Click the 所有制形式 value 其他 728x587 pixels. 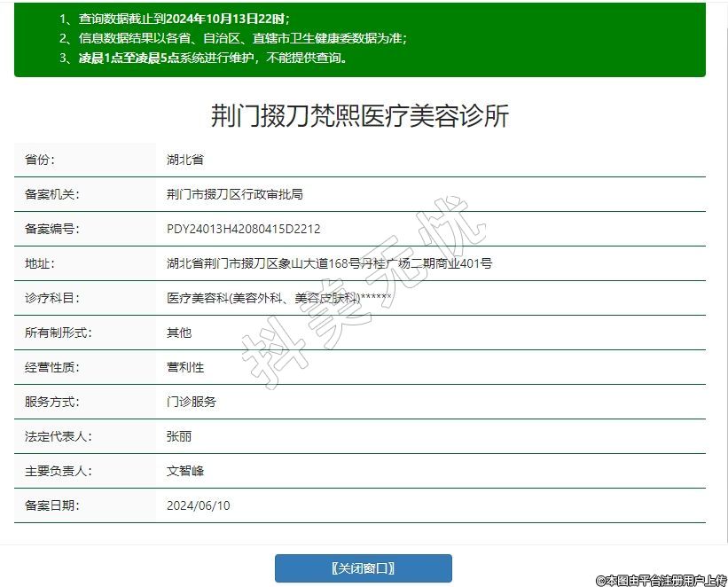point(179,333)
